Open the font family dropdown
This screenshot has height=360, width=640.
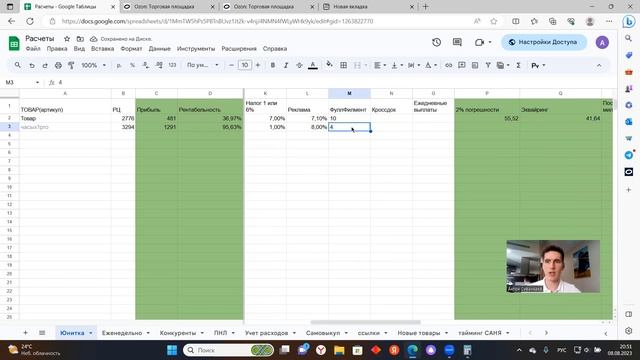[203, 65]
